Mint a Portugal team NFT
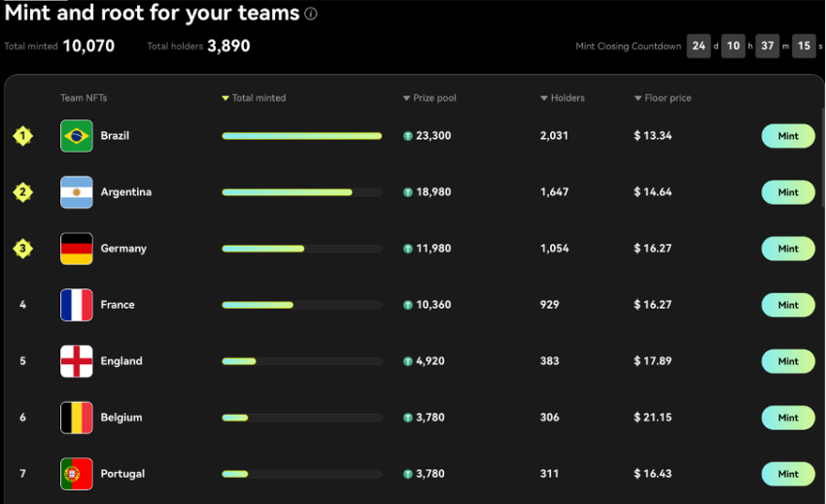The image size is (826, 504). pos(788,474)
